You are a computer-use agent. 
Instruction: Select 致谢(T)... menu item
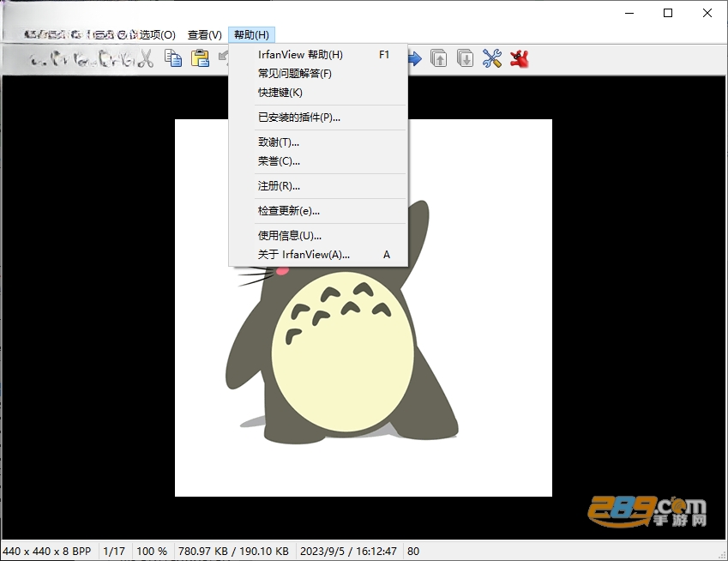[x=318, y=142]
